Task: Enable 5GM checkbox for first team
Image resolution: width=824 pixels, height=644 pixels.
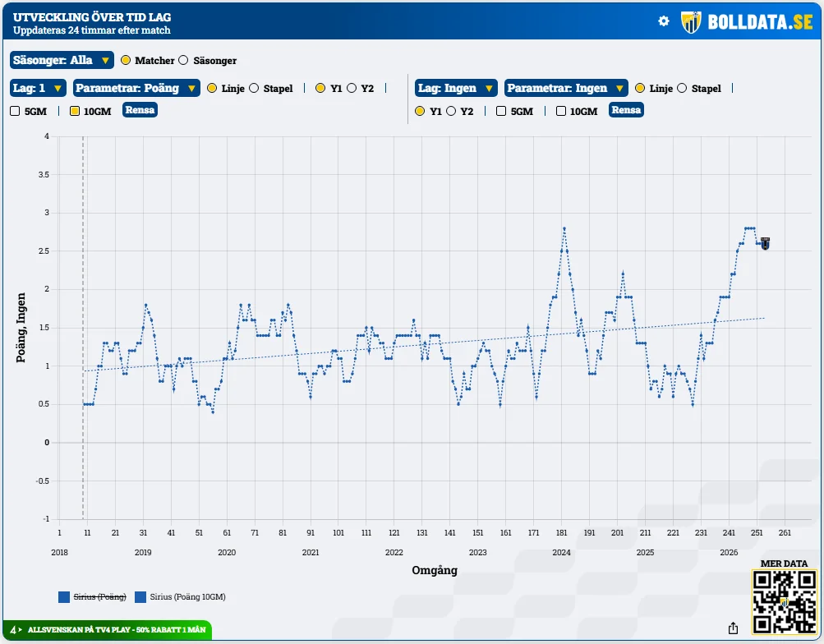Action: [x=16, y=112]
